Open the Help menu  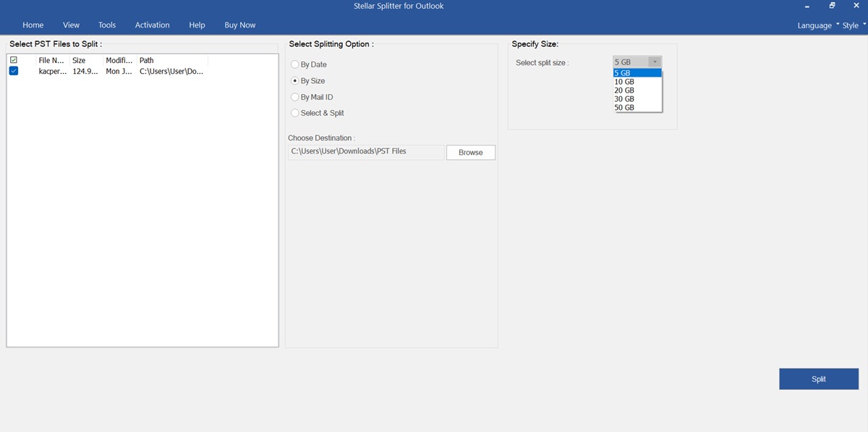pyautogui.click(x=197, y=25)
